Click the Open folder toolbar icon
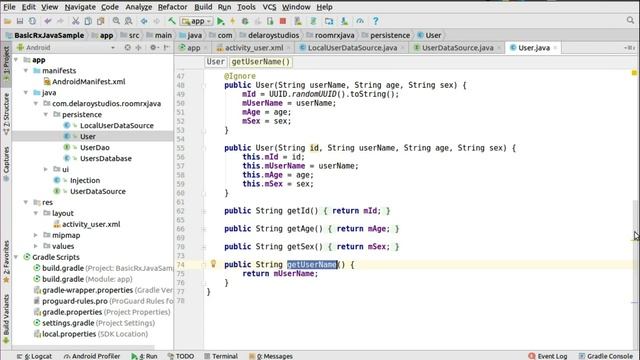This screenshot has height=360, width=640. tap(7, 21)
